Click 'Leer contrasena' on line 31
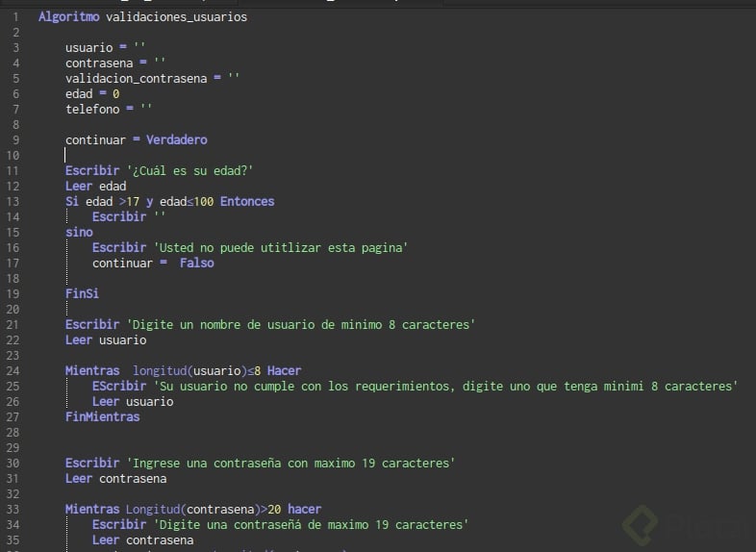This screenshot has width=756, height=552. point(116,479)
